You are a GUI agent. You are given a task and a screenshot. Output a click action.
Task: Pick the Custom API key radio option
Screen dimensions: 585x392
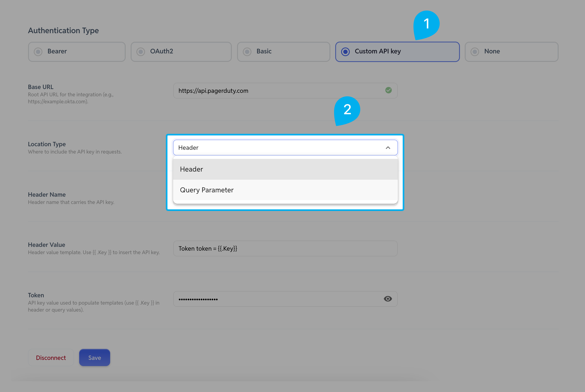397,52
